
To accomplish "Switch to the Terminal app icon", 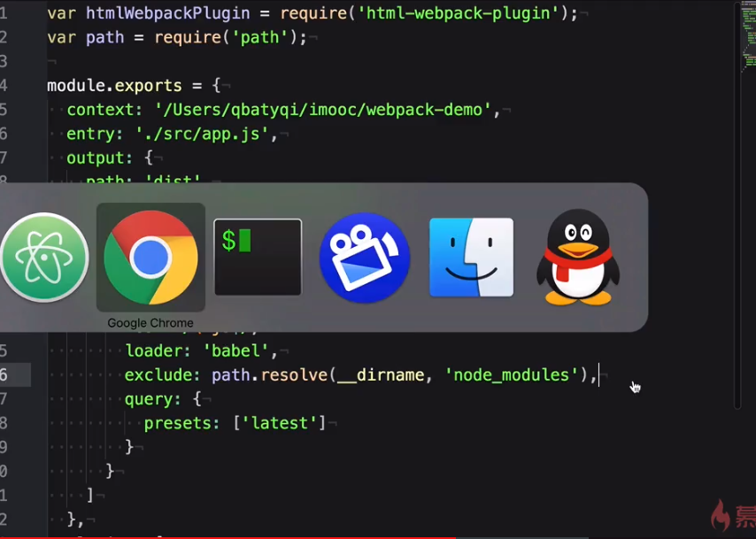I will click(258, 257).
